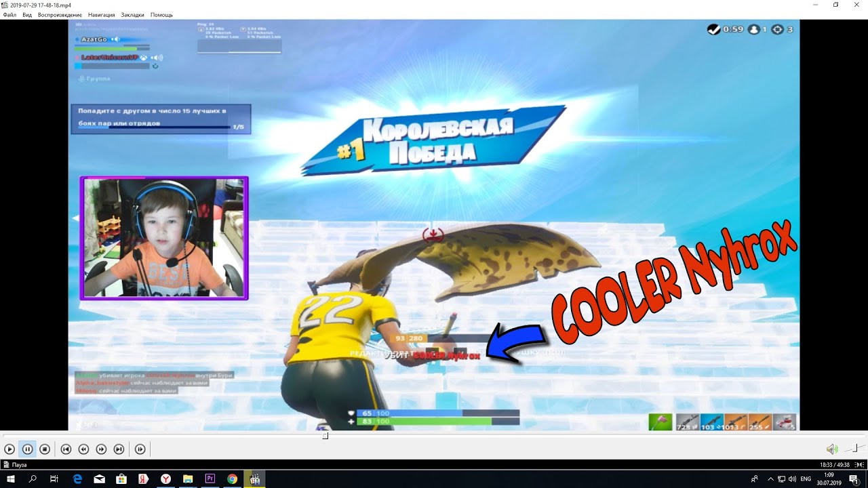Open the People icon in system tray
This screenshot has height=488, width=868.
[x=755, y=479]
